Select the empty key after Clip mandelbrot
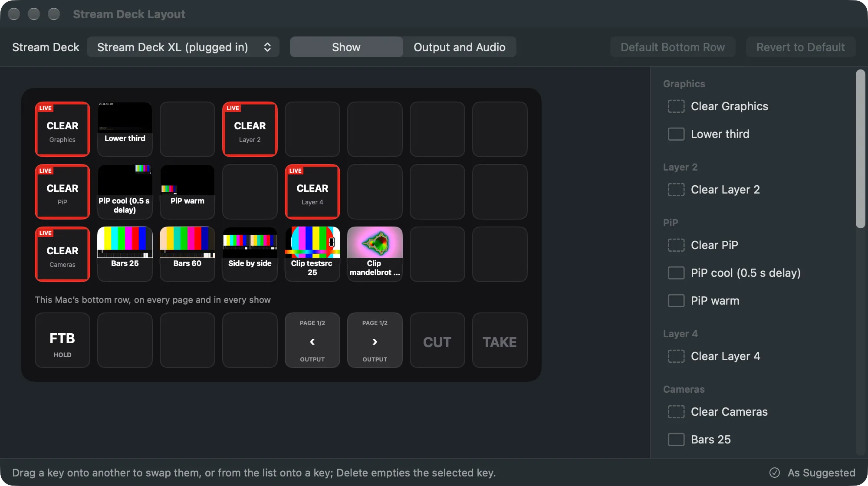This screenshot has width=868, height=486. click(x=437, y=254)
